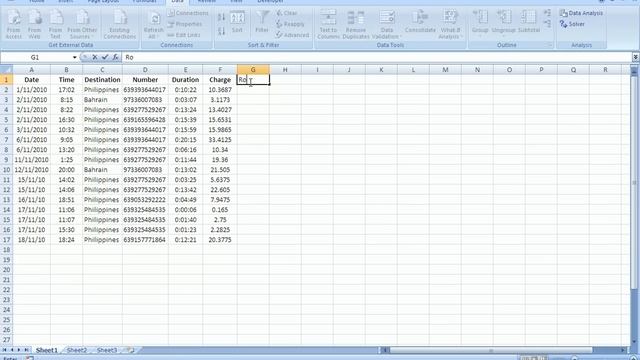Click Text to Columns

tap(328, 24)
